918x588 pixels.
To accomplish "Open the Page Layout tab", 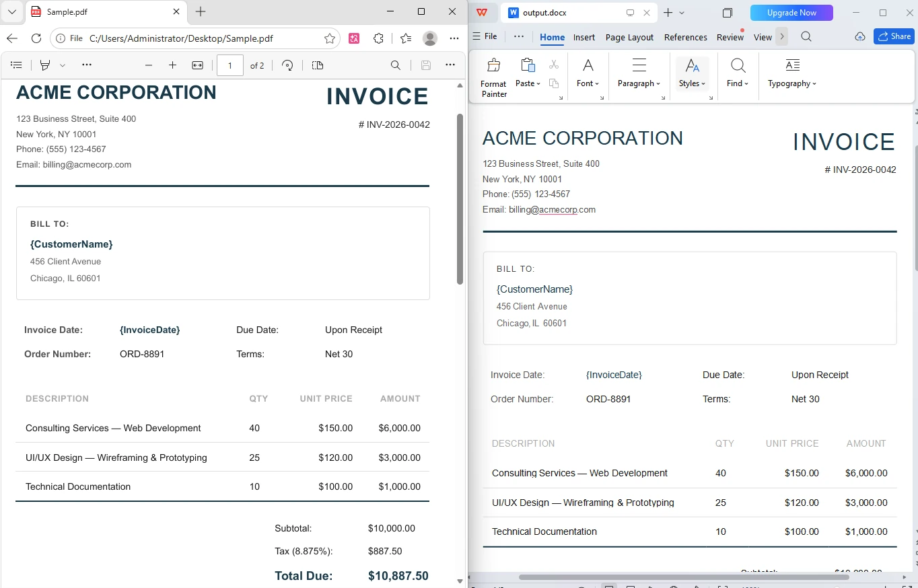I will pyautogui.click(x=629, y=37).
